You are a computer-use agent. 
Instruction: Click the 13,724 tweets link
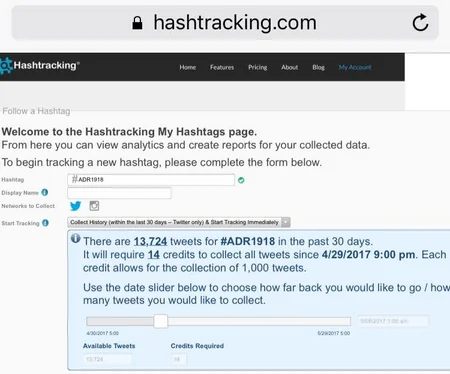150,241
